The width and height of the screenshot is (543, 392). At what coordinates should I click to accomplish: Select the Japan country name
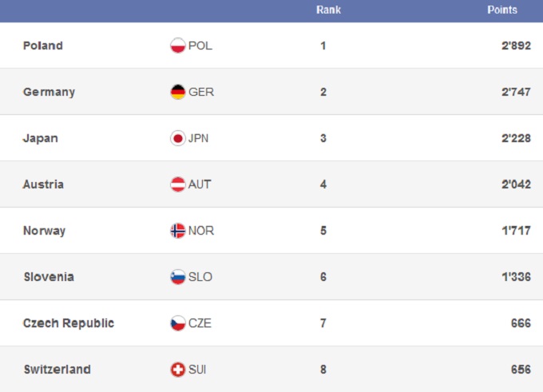tap(41, 138)
